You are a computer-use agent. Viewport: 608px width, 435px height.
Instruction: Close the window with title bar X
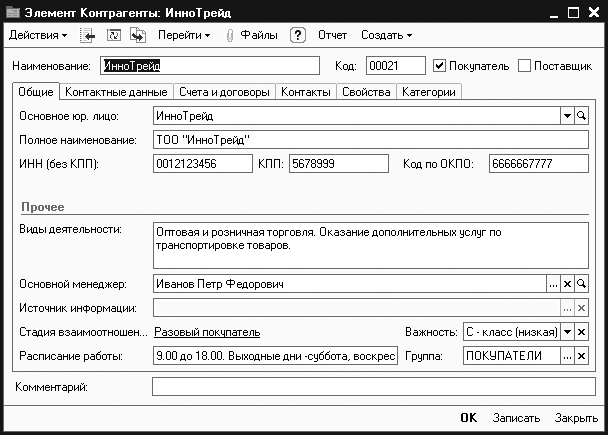click(x=594, y=13)
